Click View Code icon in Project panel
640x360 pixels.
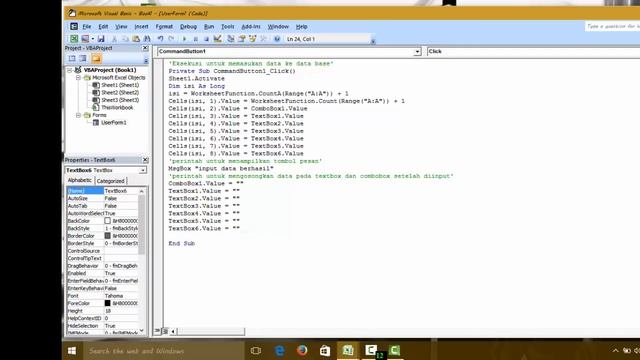point(72,58)
